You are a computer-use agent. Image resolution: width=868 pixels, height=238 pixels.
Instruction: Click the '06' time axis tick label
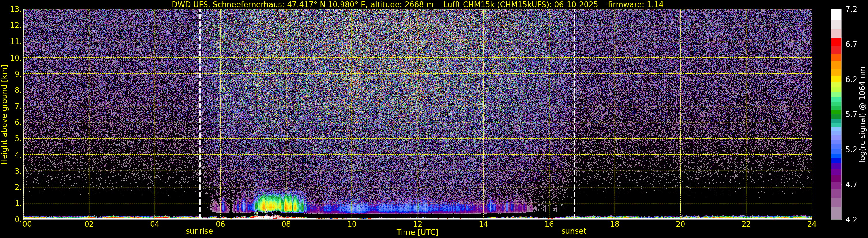[220, 224]
